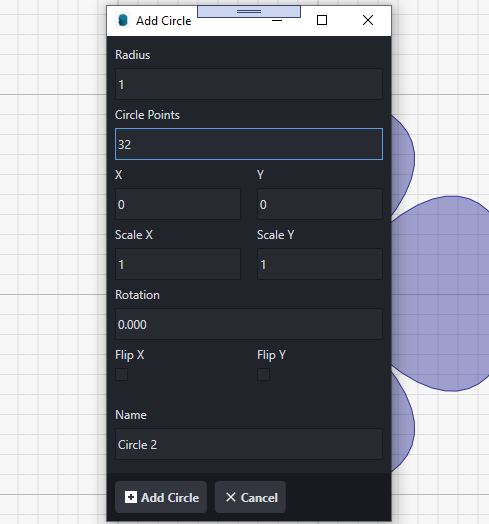
Task: Edit the Scale X value
Action: (x=178, y=264)
